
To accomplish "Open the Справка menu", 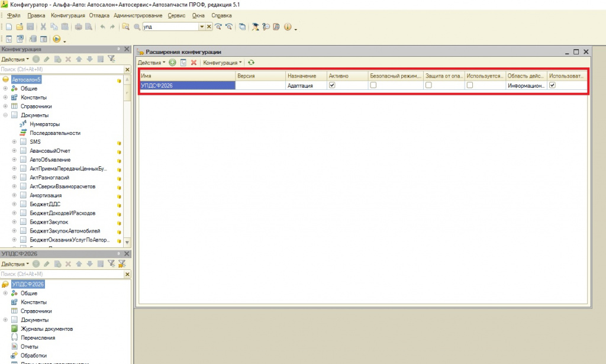I will click(x=221, y=15).
